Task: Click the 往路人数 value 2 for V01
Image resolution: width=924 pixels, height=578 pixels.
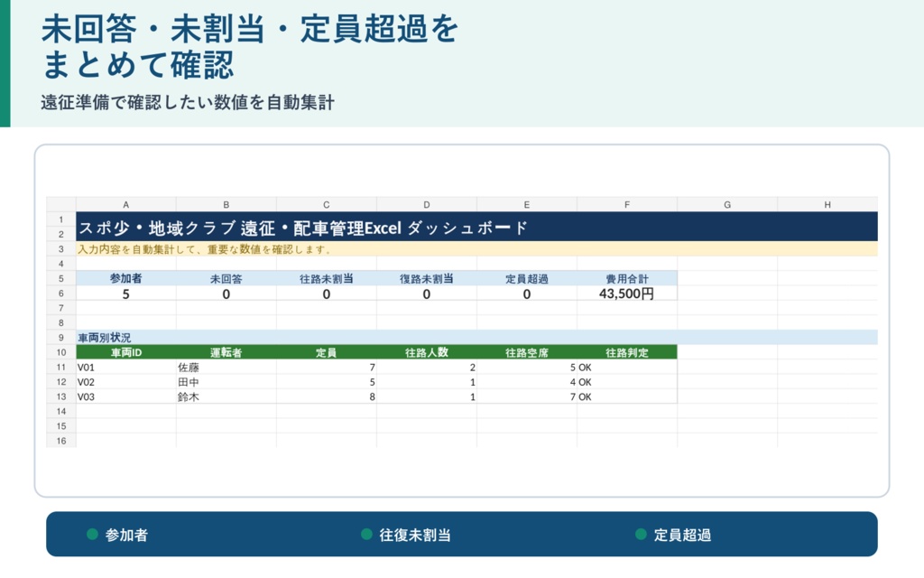Action: click(x=427, y=367)
